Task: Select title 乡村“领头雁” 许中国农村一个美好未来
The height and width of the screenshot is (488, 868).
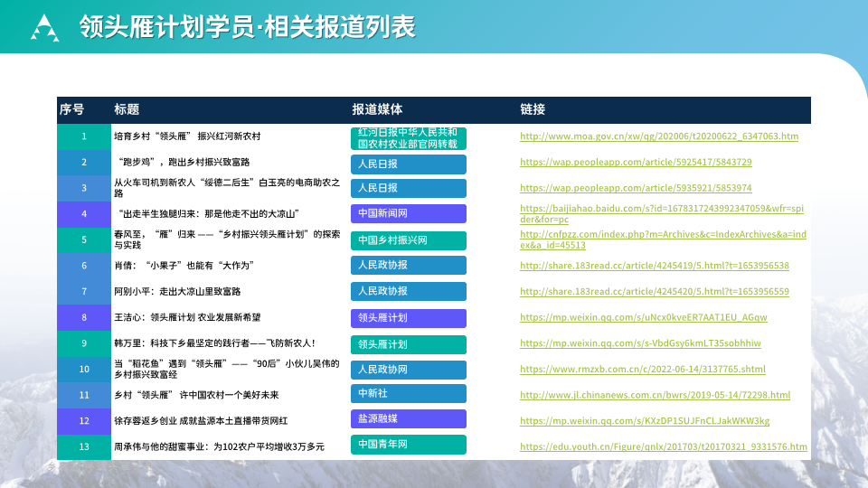Action: (196, 395)
